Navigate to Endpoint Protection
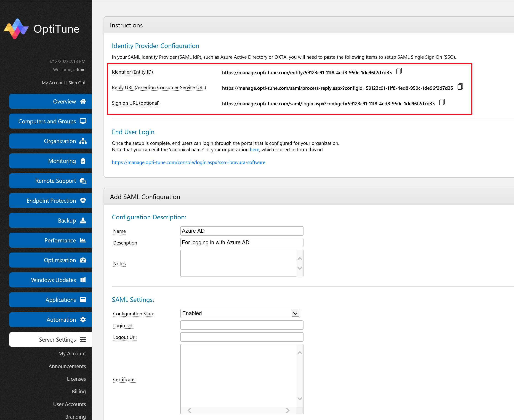The height and width of the screenshot is (420, 514). (x=51, y=201)
